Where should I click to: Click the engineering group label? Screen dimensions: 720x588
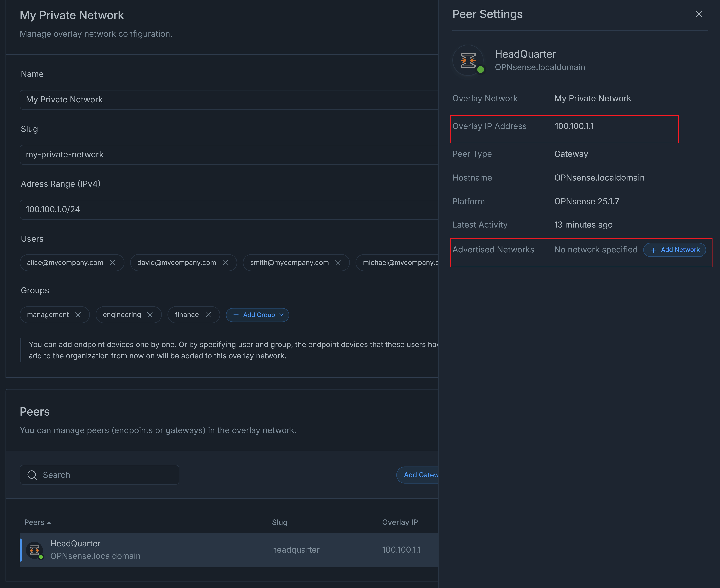coord(122,315)
